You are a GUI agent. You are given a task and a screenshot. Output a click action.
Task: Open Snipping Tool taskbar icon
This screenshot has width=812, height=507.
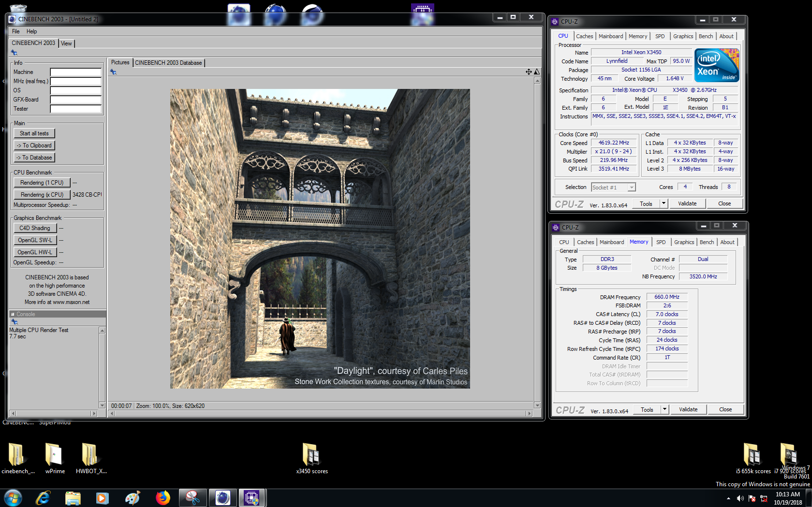pos(192,498)
